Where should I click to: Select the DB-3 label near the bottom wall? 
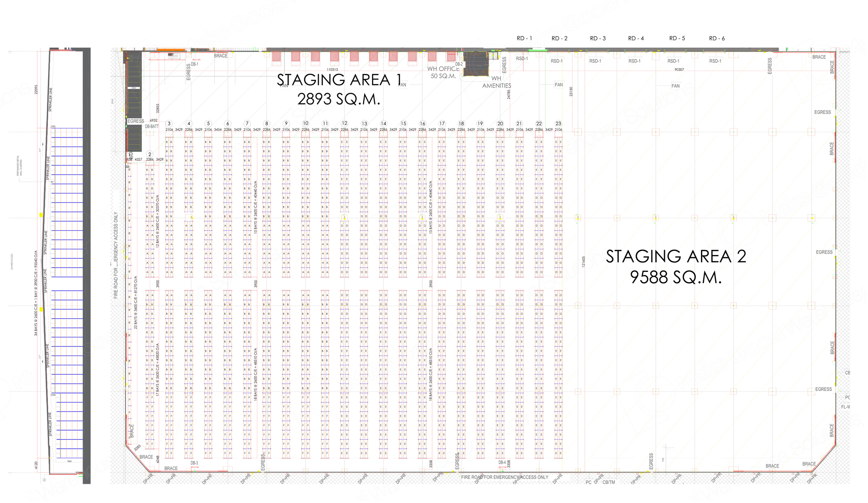pyautogui.click(x=194, y=463)
